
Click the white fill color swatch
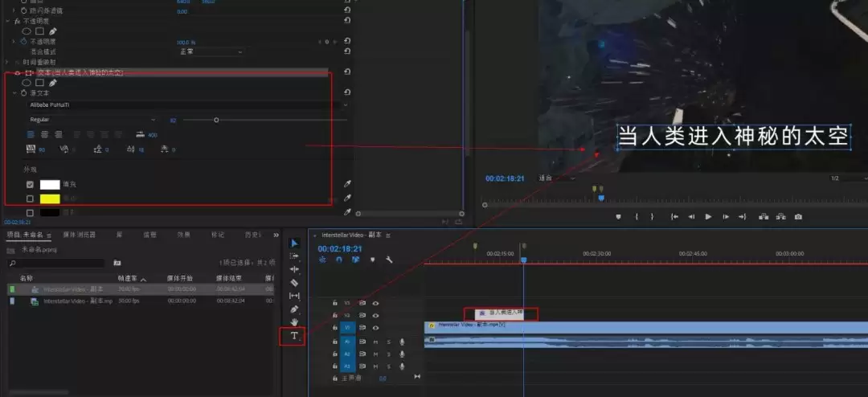click(50, 184)
